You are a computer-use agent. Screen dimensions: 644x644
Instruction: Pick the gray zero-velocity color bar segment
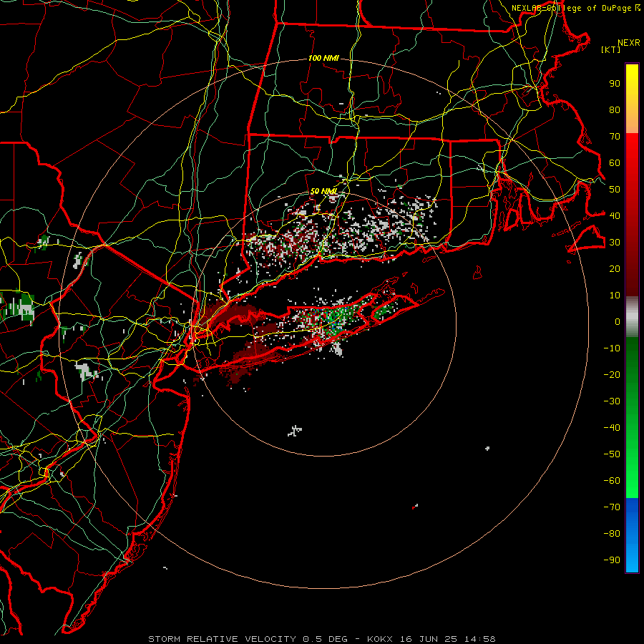point(632,317)
